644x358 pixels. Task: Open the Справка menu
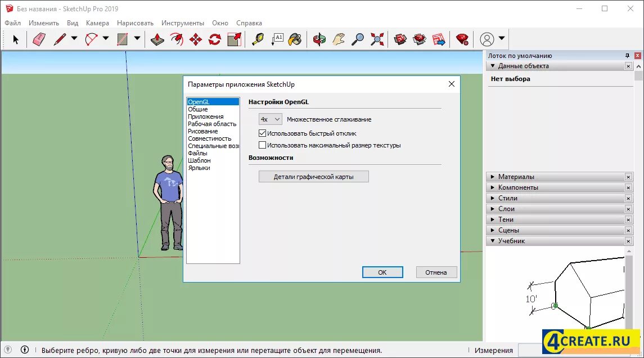(x=249, y=23)
